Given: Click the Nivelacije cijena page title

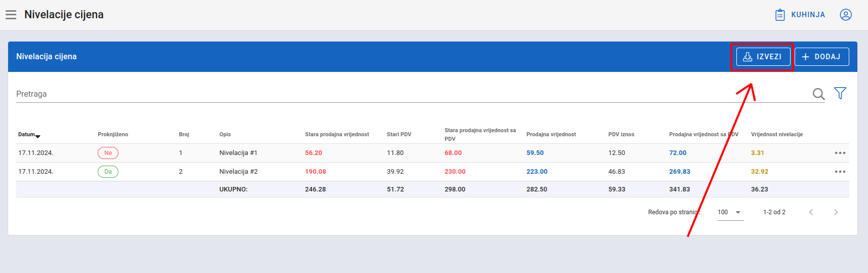Looking at the screenshot, I should (64, 15).
